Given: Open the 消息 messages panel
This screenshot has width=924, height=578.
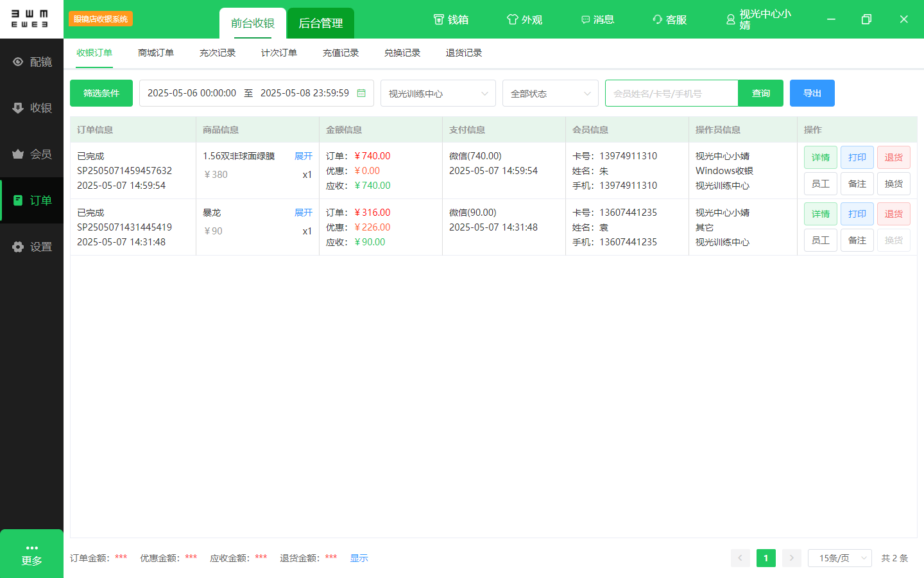Looking at the screenshot, I should pyautogui.click(x=597, y=20).
